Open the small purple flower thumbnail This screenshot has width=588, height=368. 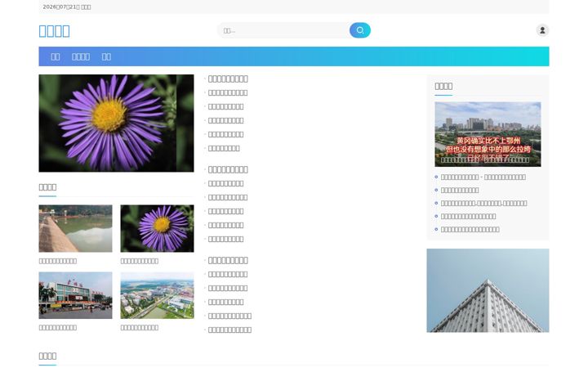point(157,228)
